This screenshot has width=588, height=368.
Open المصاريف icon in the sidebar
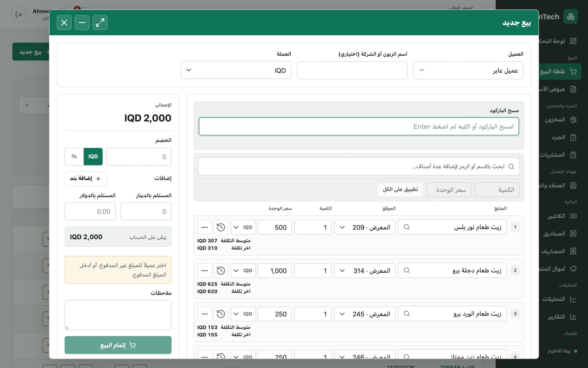pyautogui.click(x=573, y=251)
